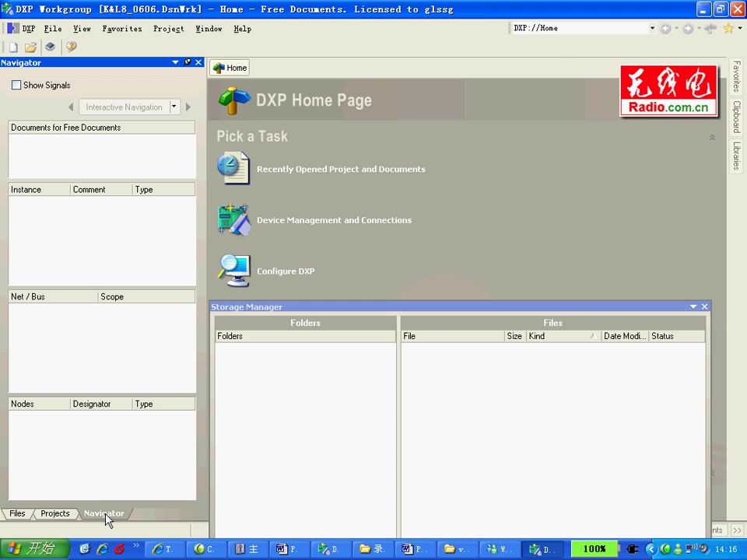Click the Device Management circuit board icon
Screen dimensions: 747x560
[234, 219]
